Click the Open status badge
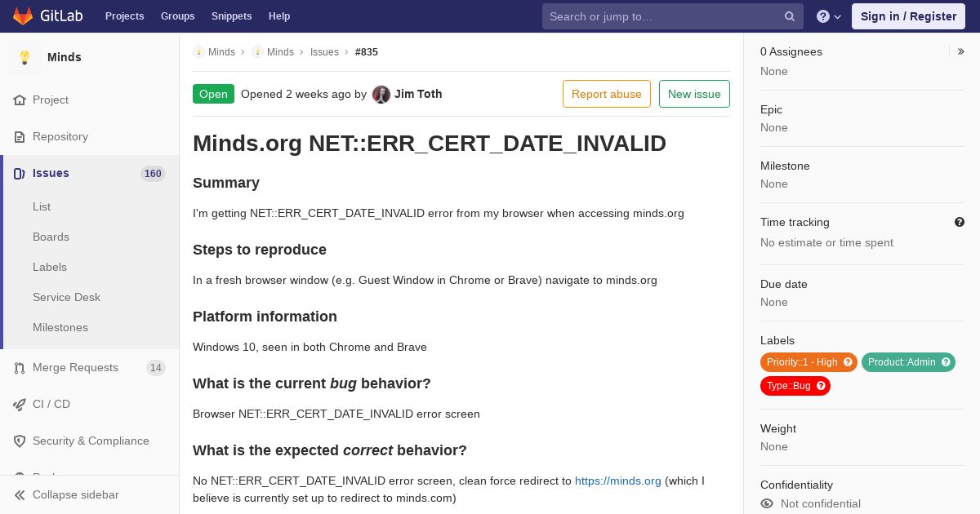Image resolution: width=980 pixels, height=514 pixels. 213,94
